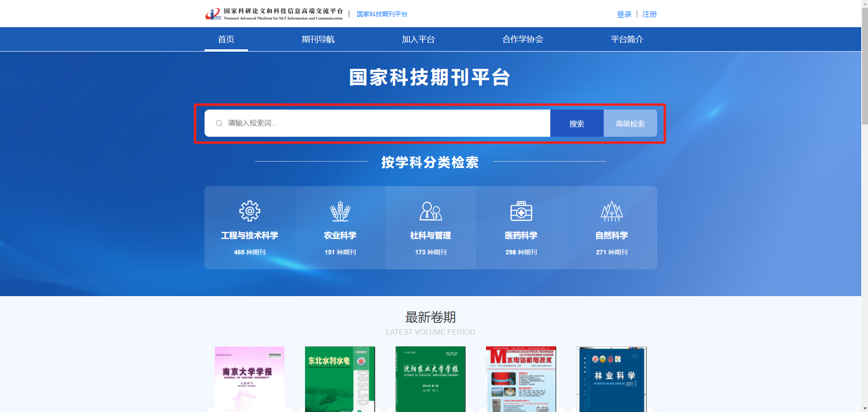This screenshot has height=412, width=868.
Task: Click the 农业科学 category label
Action: pyautogui.click(x=340, y=235)
